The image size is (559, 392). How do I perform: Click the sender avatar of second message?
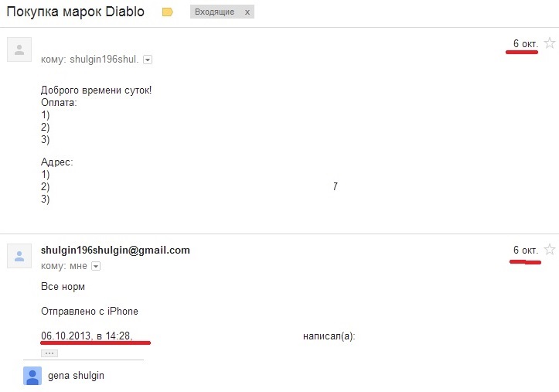pos(19,256)
